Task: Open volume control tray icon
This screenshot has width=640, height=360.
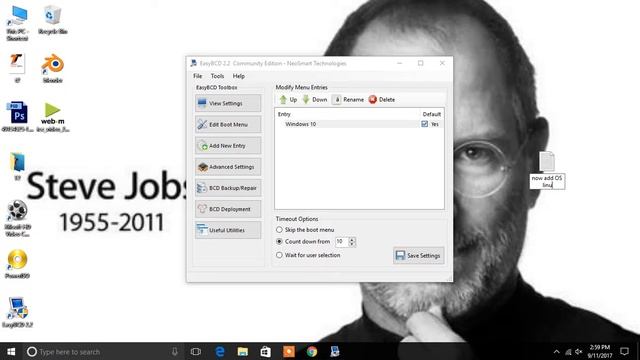Action: (x=578, y=351)
